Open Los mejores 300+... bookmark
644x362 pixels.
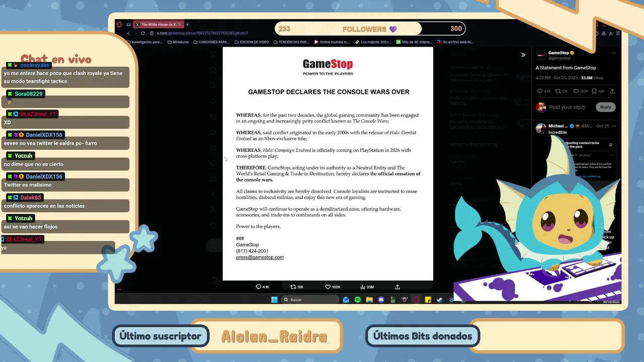pyautogui.click(x=373, y=42)
